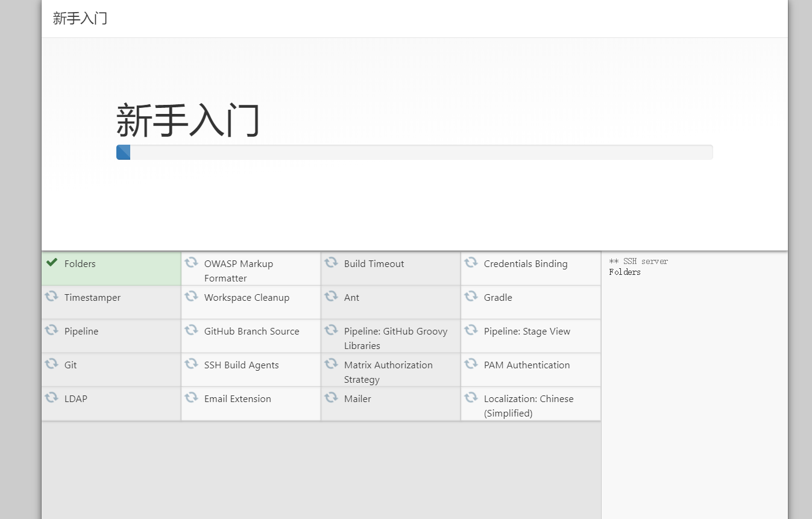This screenshot has width=812, height=519.
Task: Click the pending sync icon beside Timestamper
Action: (51, 296)
